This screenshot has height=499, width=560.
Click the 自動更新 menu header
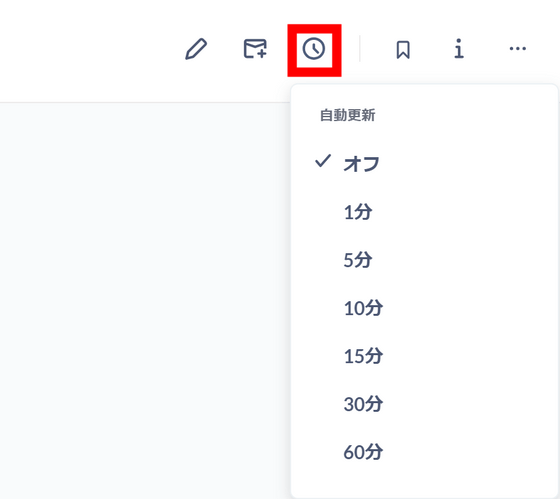click(348, 115)
